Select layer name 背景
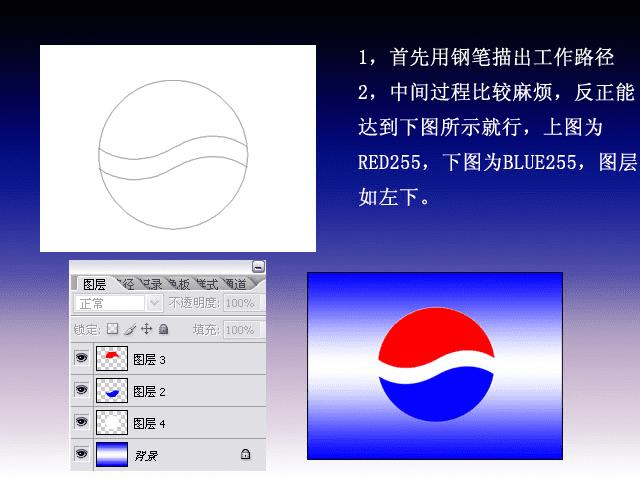The width and height of the screenshot is (640, 480). pos(146,456)
